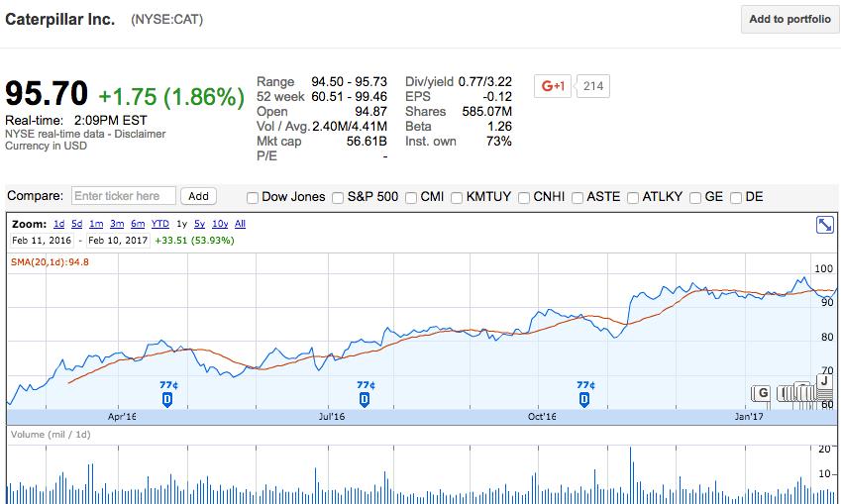Focus the Enter ticker here field

[x=124, y=196]
